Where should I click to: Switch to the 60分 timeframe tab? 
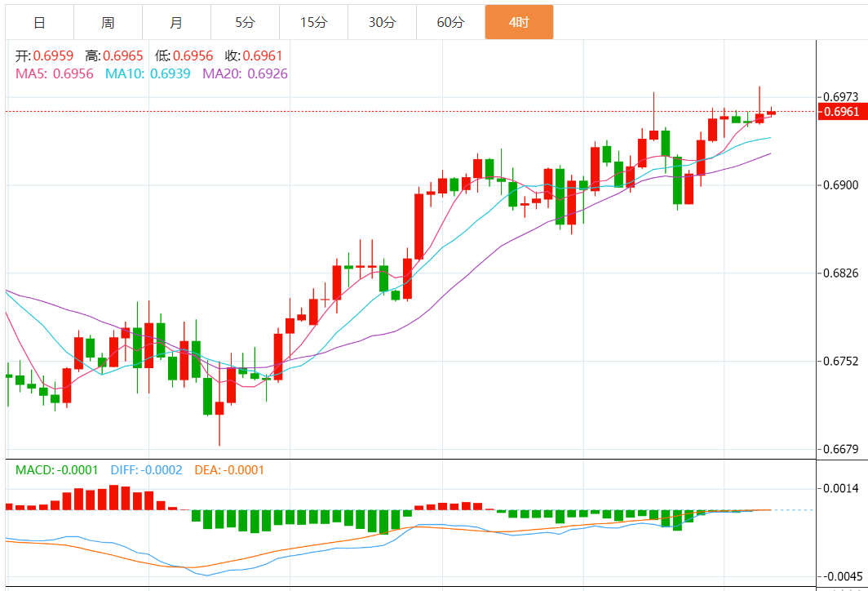(x=450, y=22)
